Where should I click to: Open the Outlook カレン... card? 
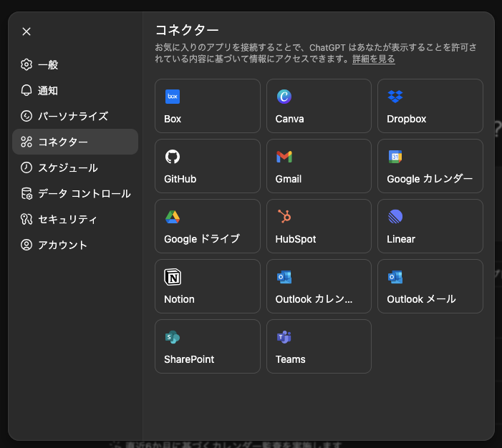pos(319,286)
